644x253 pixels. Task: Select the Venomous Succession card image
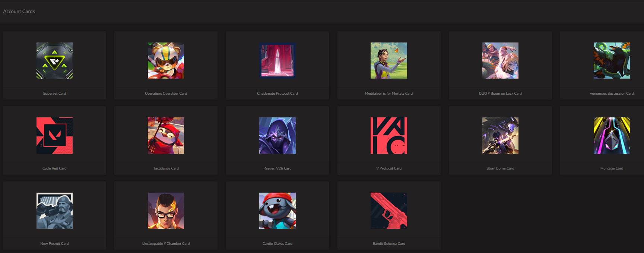point(612,60)
